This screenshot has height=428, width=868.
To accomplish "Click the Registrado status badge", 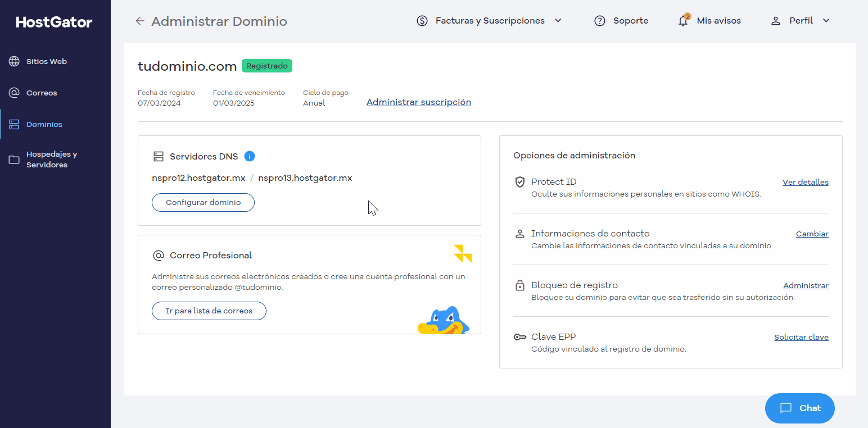I will (x=267, y=66).
